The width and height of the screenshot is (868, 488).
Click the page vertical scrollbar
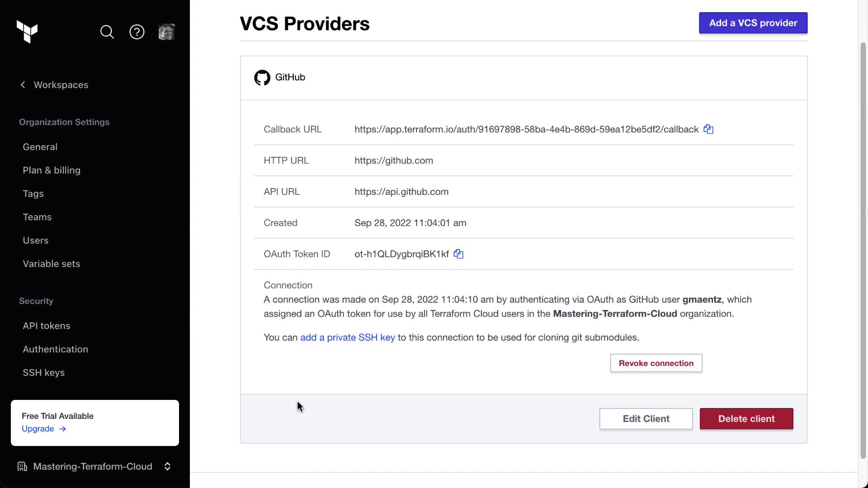863,249
